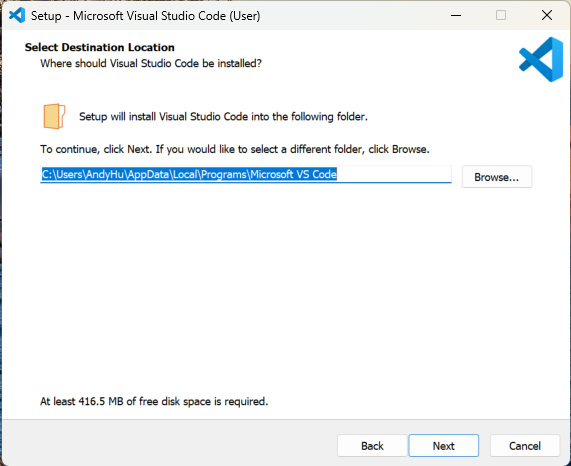This screenshot has width=571, height=466.
Task: Click the VS Code icon in title bar
Action: (17, 16)
